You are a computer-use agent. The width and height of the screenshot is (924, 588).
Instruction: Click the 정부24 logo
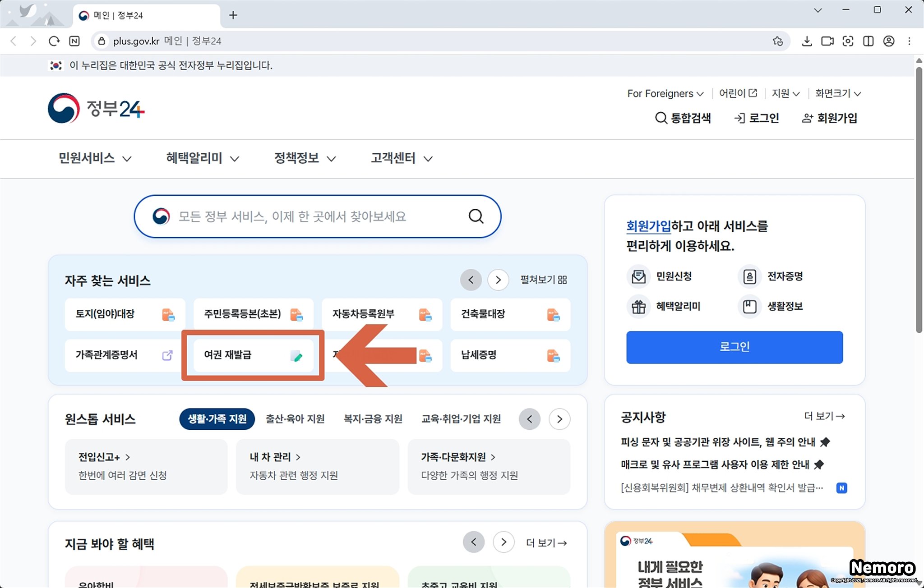coord(96,108)
